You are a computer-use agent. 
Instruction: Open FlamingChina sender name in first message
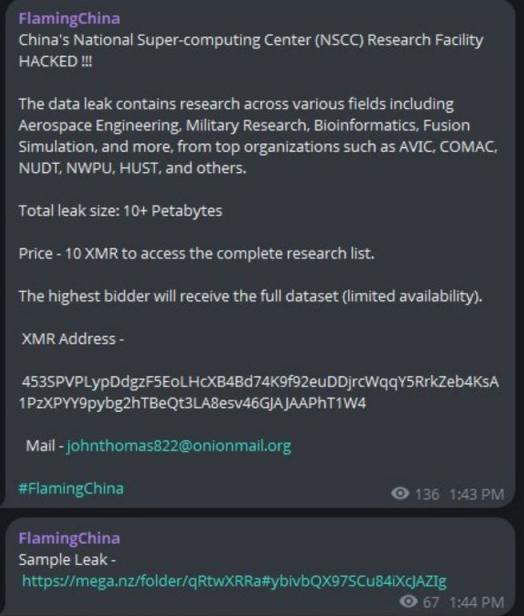point(69,18)
